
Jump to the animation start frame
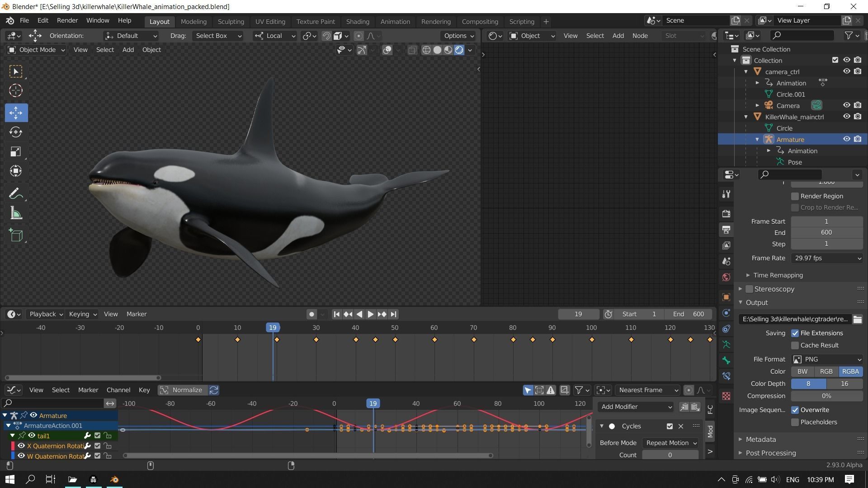[336, 314]
